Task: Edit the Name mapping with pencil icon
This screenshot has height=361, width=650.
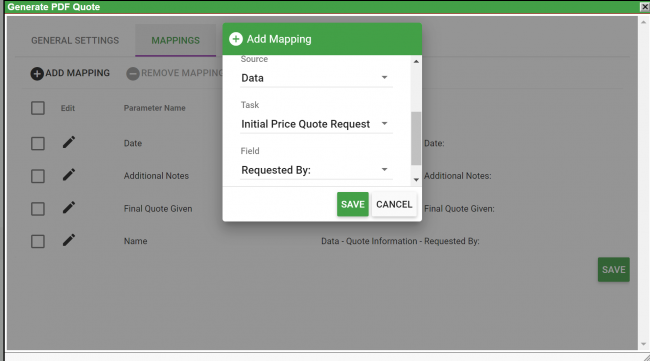Action: click(x=69, y=240)
